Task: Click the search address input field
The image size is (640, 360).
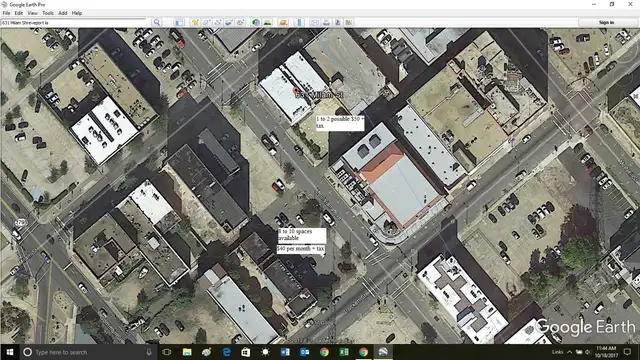Action: (x=73, y=22)
